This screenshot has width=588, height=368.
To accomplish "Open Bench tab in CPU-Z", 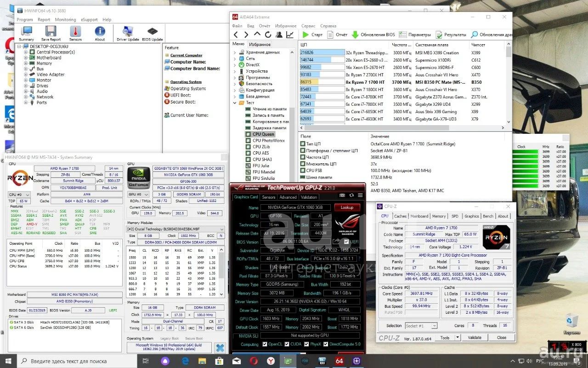I will point(488,216).
